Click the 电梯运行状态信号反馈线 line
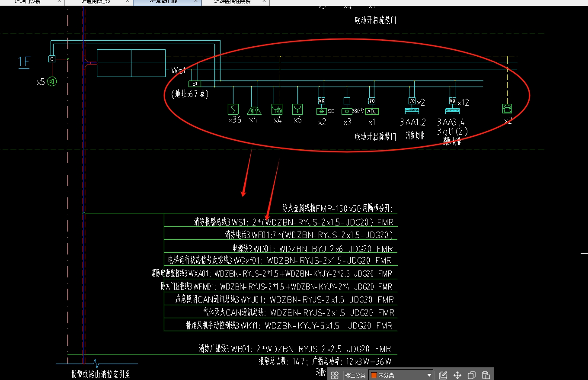588x380 pixels. tap(280, 261)
